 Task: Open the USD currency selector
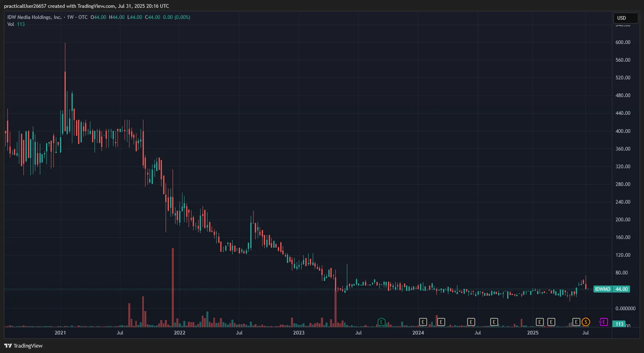coord(626,18)
